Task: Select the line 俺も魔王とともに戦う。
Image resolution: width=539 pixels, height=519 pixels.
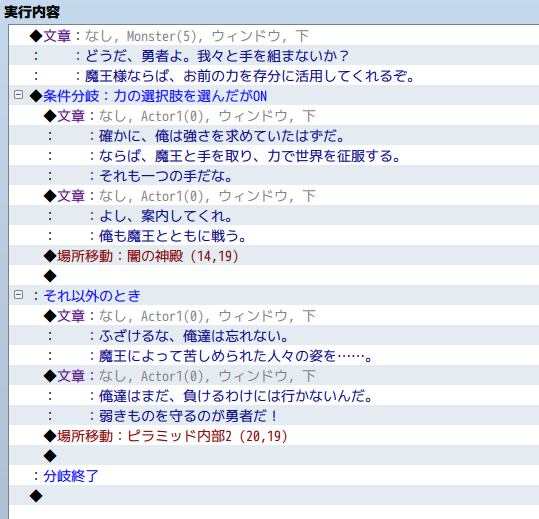Action: tap(274, 235)
